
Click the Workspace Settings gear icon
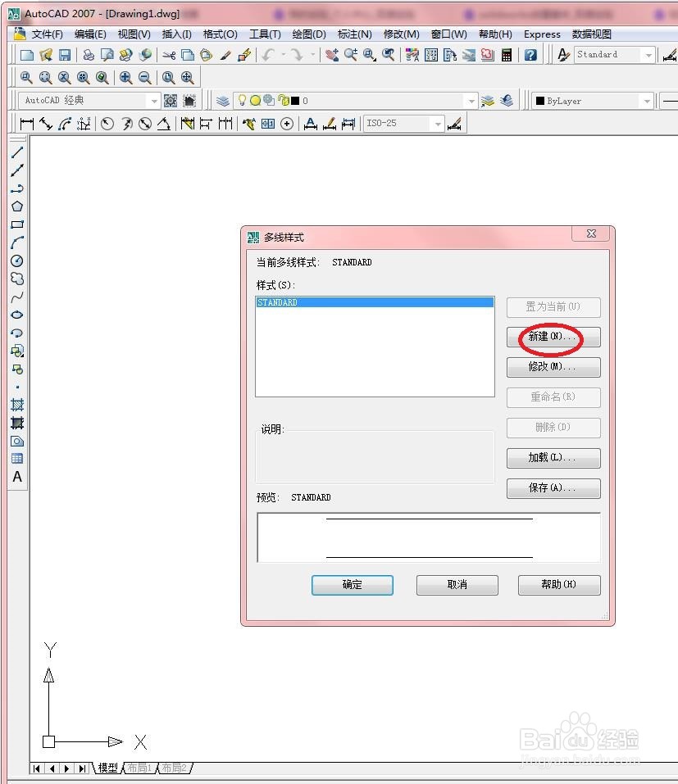(x=171, y=101)
